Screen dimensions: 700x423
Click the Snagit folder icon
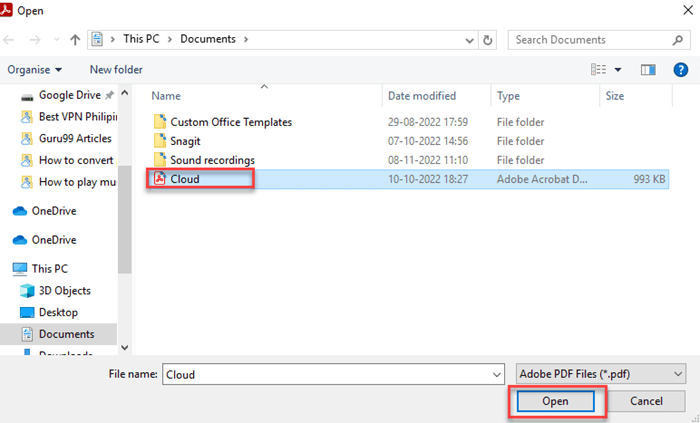pos(160,141)
